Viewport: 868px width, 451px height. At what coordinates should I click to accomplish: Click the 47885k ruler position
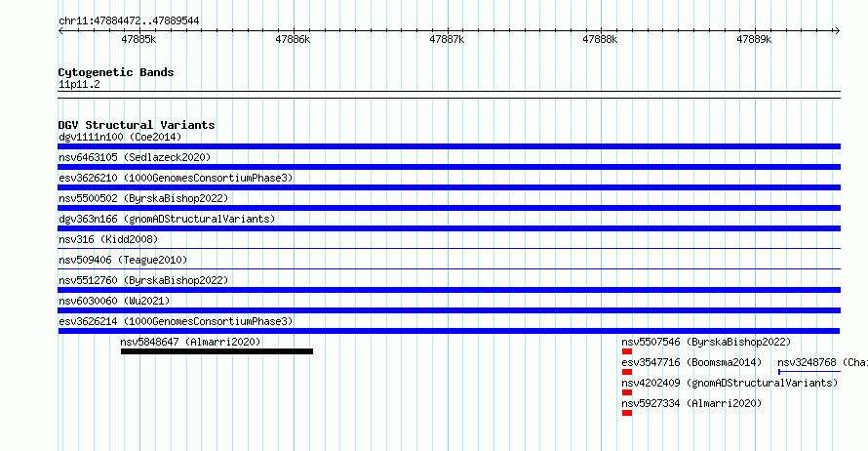pos(138,39)
